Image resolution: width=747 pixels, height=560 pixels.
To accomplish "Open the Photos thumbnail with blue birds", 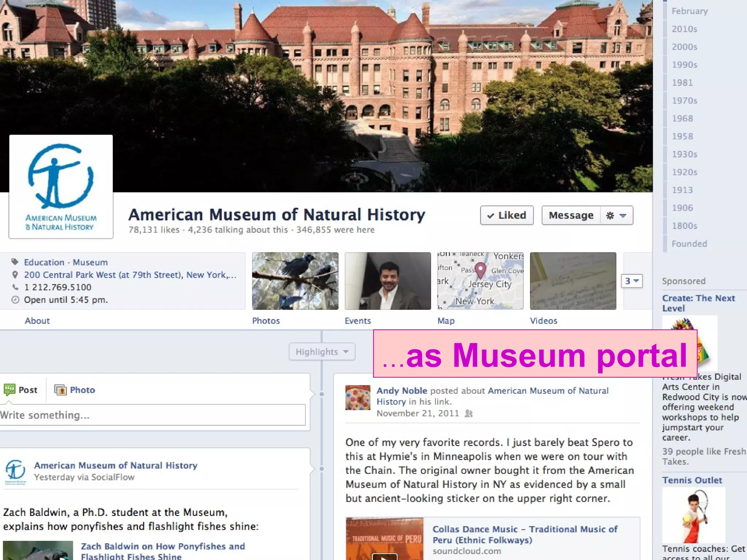I will click(x=295, y=281).
